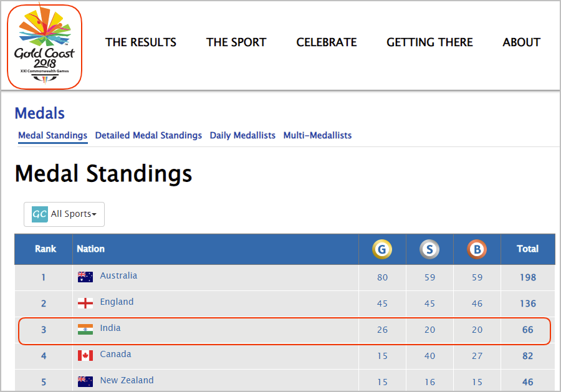561x392 pixels.
Task: Click the India flag icon
Action: [x=85, y=330]
